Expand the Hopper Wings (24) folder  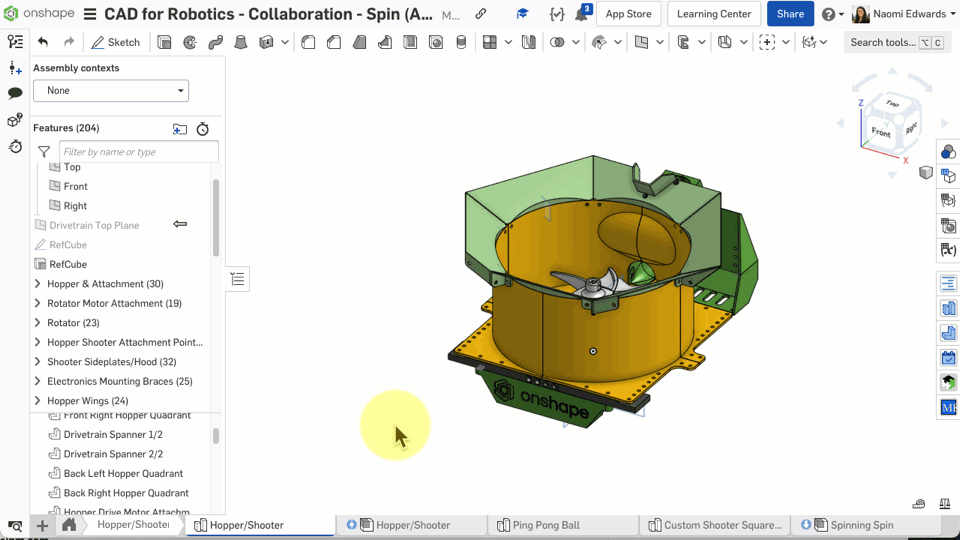[x=38, y=401]
